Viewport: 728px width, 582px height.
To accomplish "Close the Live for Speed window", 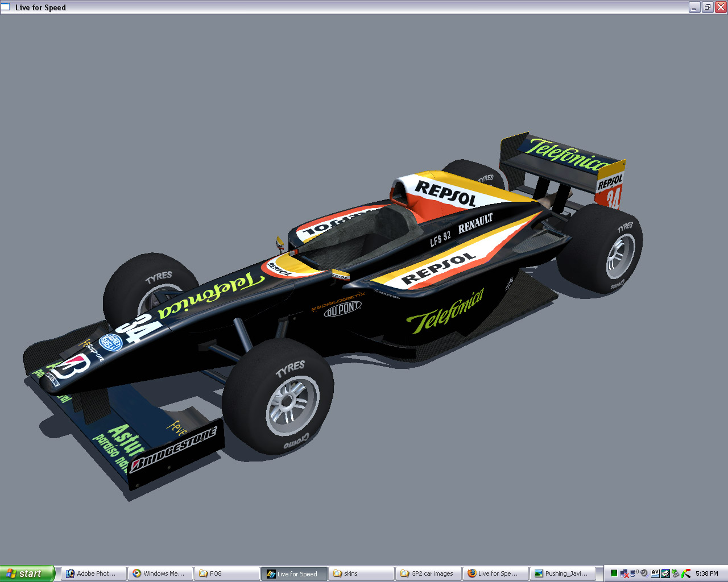I will click(x=721, y=7).
